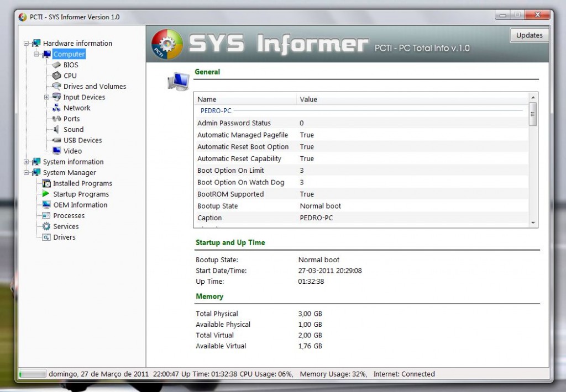Image resolution: width=566 pixels, height=392 pixels.
Task: Select the Admin Password Status row
Action: (x=361, y=123)
